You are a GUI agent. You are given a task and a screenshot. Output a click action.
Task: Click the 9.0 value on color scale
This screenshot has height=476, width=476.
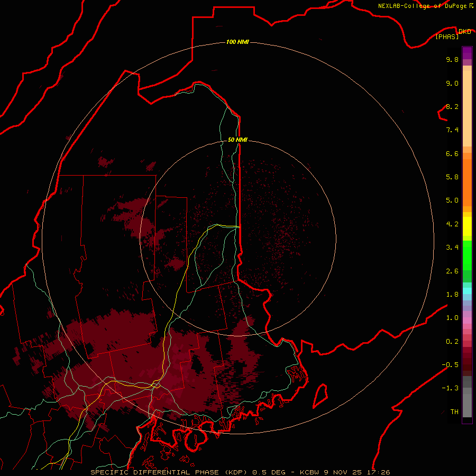click(452, 83)
